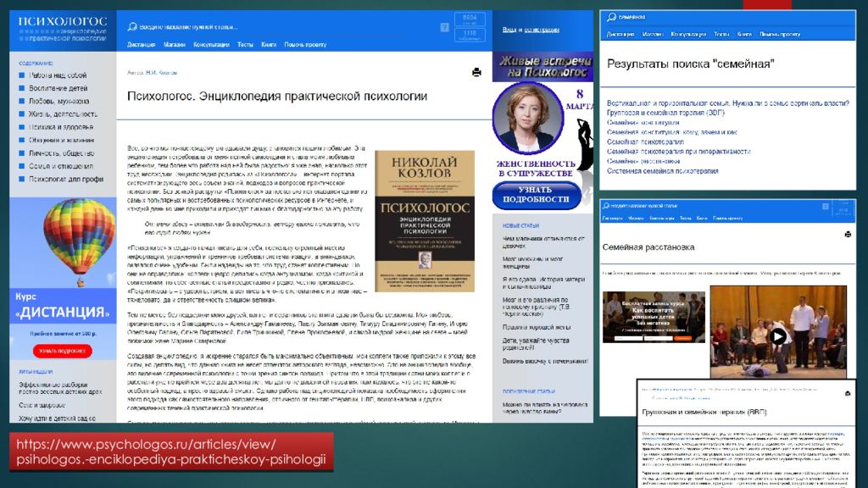
Task: Open result Системная семейная психотерапия
Action: [662, 171]
